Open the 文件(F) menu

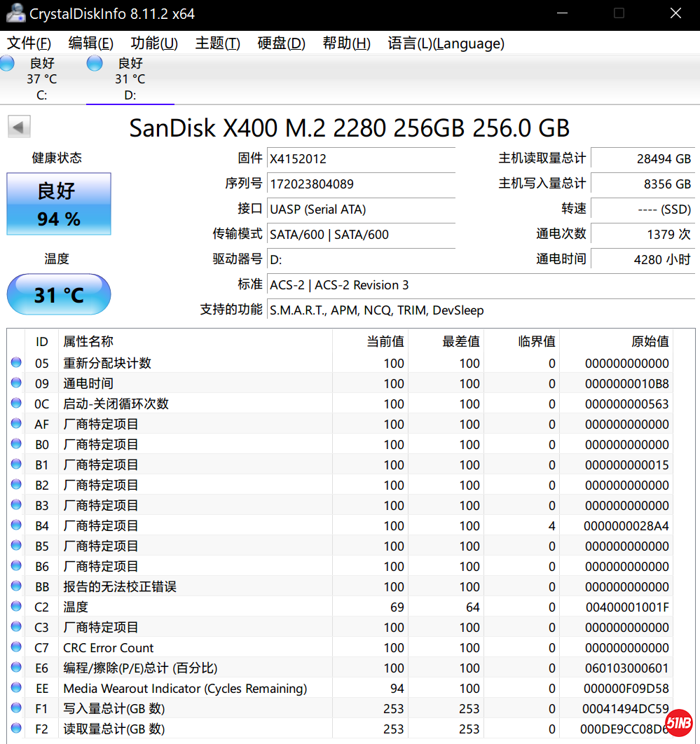(29, 43)
